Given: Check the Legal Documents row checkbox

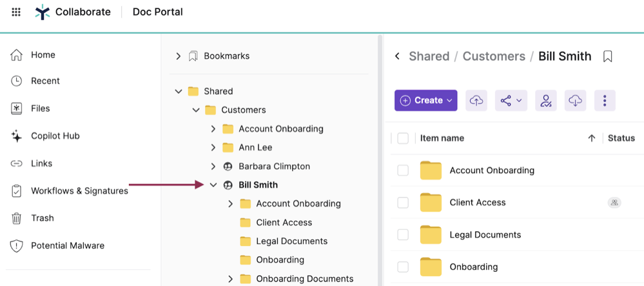Looking at the screenshot, I should pos(403,235).
